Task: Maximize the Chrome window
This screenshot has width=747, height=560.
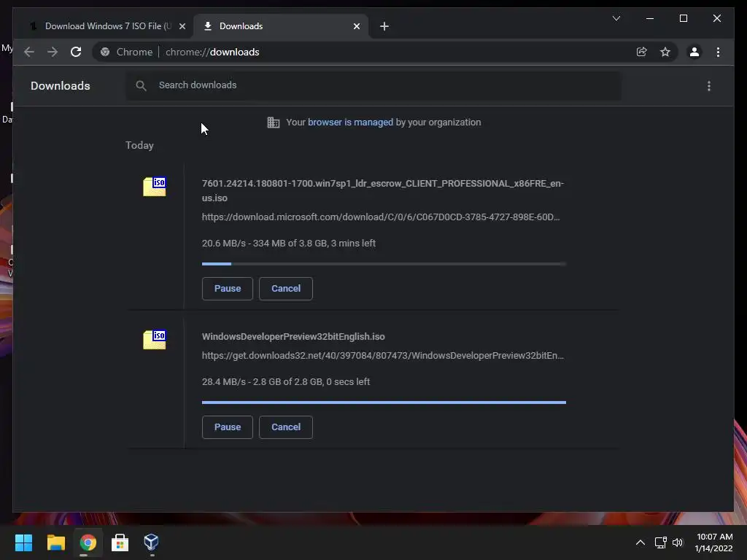Action: pyautogui.click(x=683, y=18)
